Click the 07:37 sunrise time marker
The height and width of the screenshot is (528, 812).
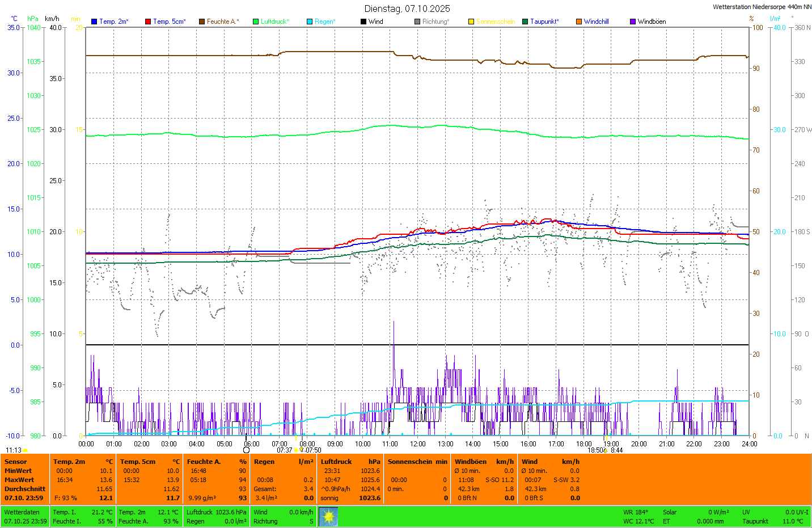284,450
